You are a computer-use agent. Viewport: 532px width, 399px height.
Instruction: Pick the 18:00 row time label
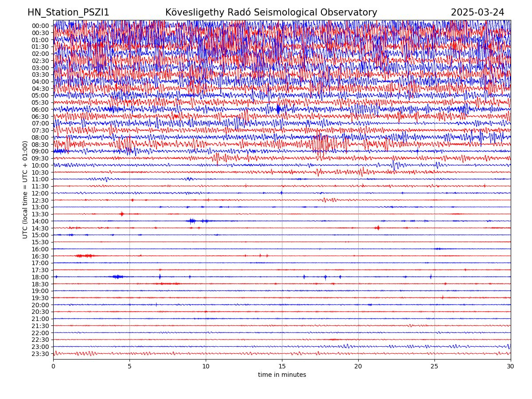tap(40, 277)
